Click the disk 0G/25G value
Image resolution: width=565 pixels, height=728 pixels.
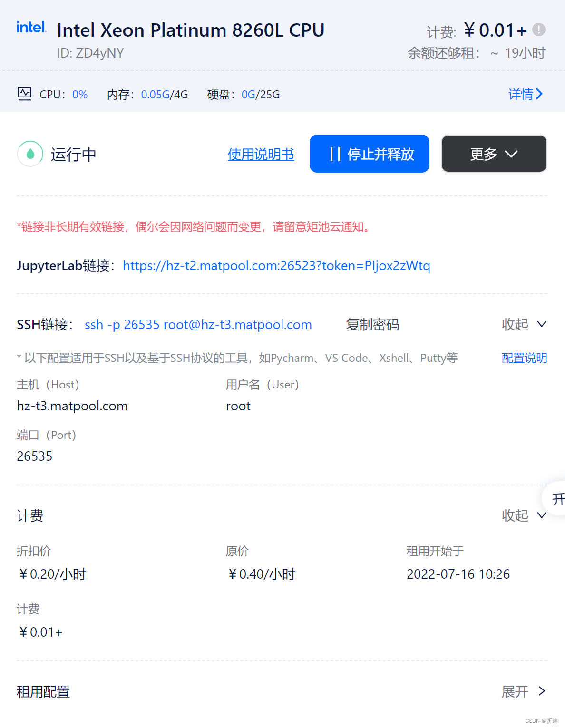pyautogui.click(x=261, y=95)
